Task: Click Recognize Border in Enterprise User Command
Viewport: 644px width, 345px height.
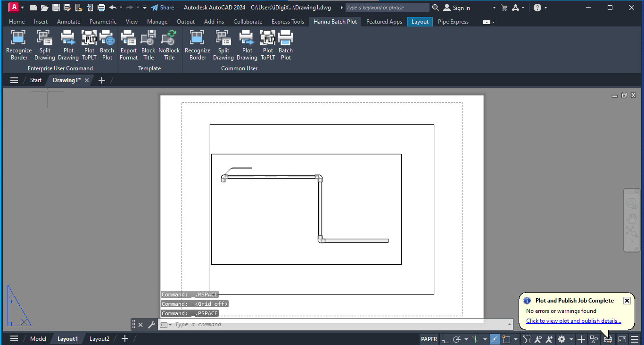Action: coord(19,45)
